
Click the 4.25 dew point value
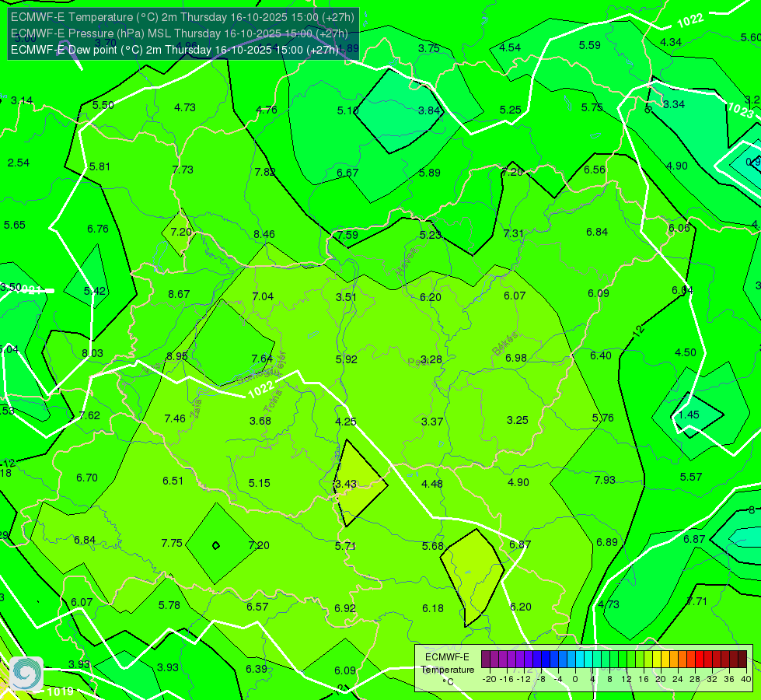[346, 422]
